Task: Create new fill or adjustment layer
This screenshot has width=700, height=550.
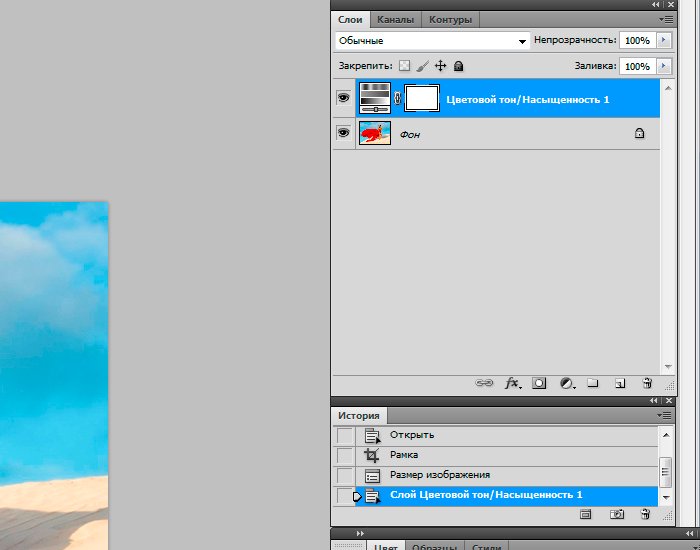Action: (x=566, y=383)
